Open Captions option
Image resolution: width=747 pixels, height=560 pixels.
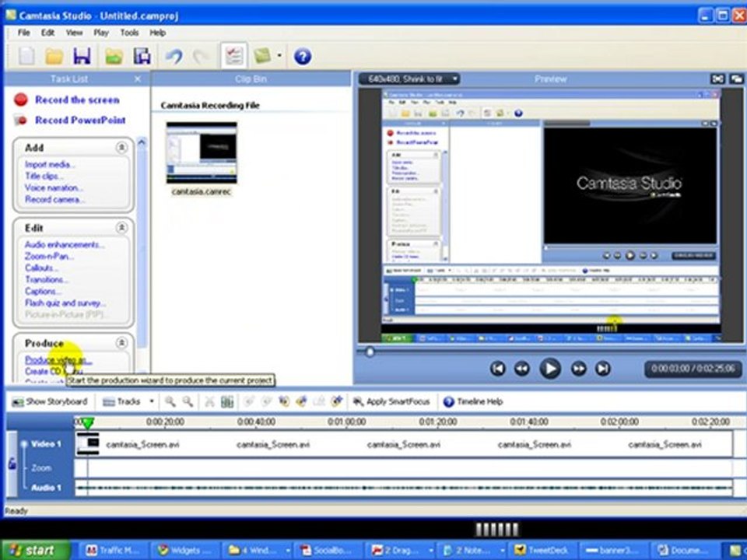coord(42,291)
